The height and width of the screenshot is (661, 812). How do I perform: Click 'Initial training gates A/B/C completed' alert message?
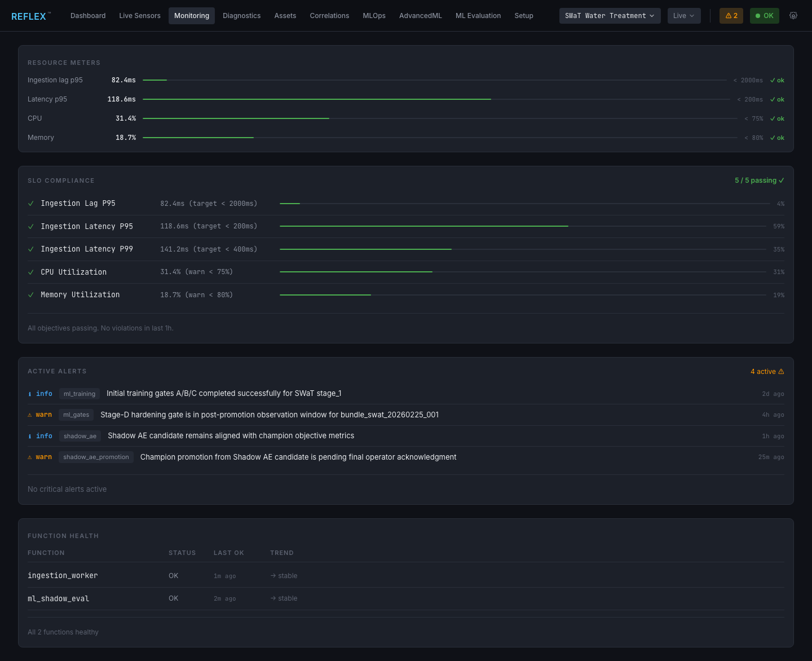(x=224, y=394)
